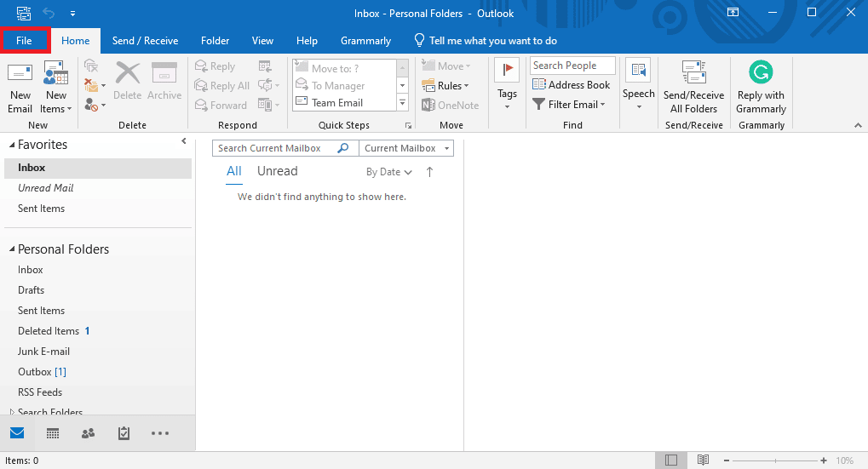This screenshot has height=469, width=868.
Task: Open more navigation options (three dots)
Action: click(x=160, y=433)
